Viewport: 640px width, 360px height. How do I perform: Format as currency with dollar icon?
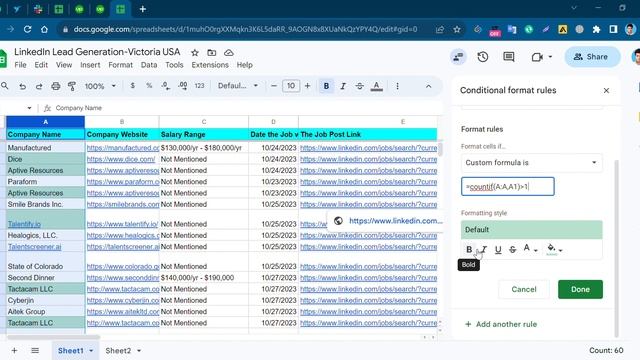(x=132, y=86)
